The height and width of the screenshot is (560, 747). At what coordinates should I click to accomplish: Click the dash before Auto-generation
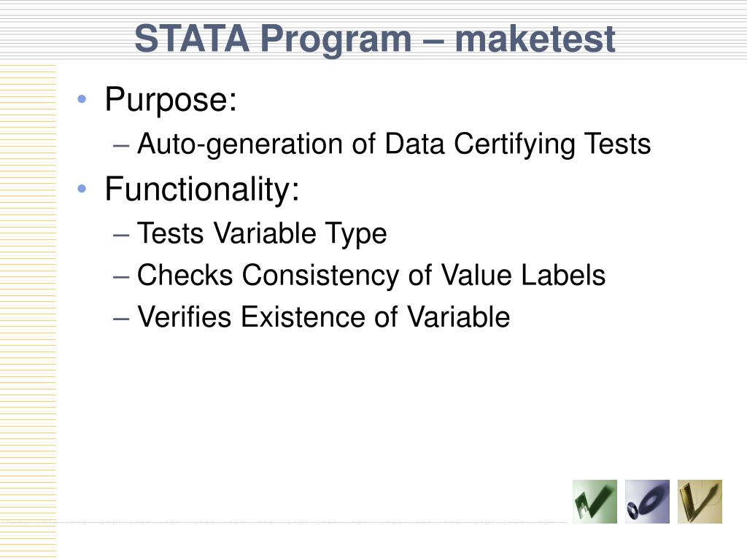coord(121,145)
